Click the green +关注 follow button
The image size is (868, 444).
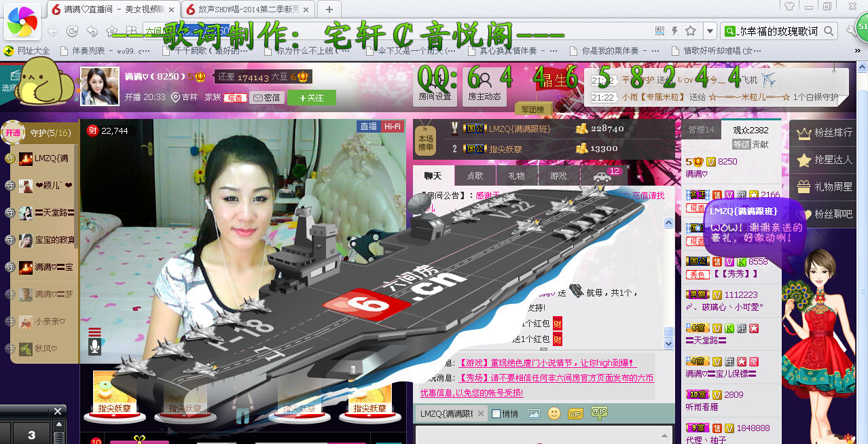click(312, 98)
